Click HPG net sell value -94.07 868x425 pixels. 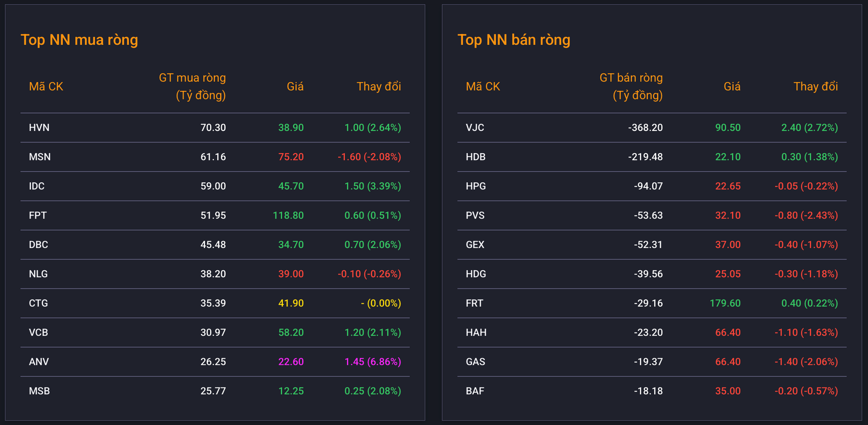pyautogui.click(x=648, y=186)
